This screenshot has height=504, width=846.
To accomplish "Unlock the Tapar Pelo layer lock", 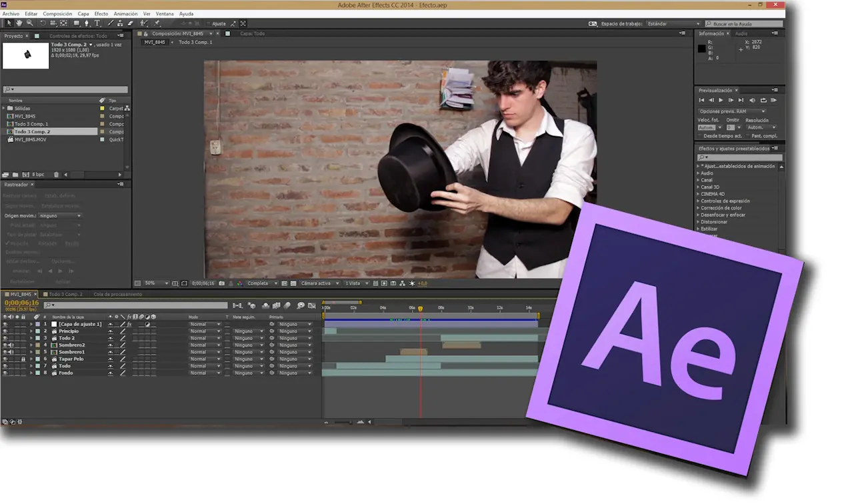I will point(23,359).
